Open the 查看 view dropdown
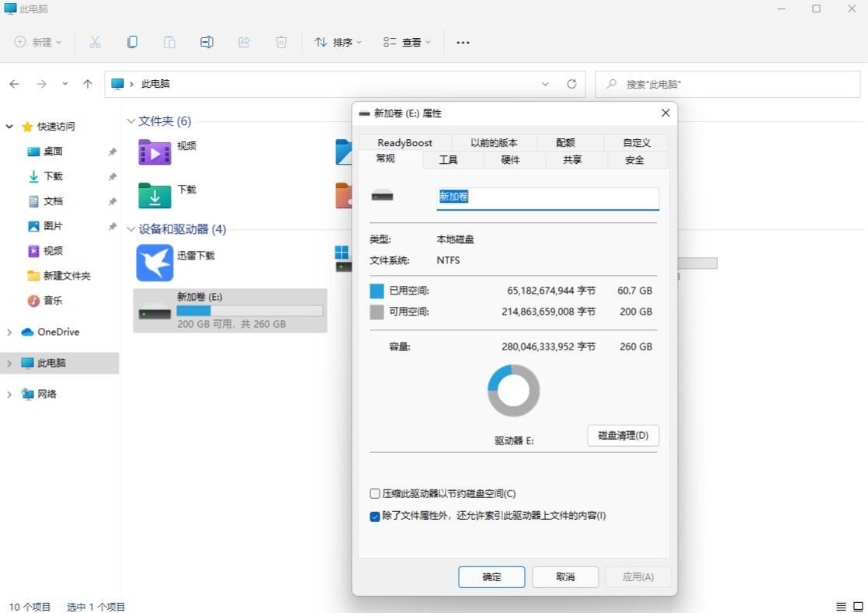Viewport: 868px width, 613px height. pyautogui.click(x=407, y=42)
